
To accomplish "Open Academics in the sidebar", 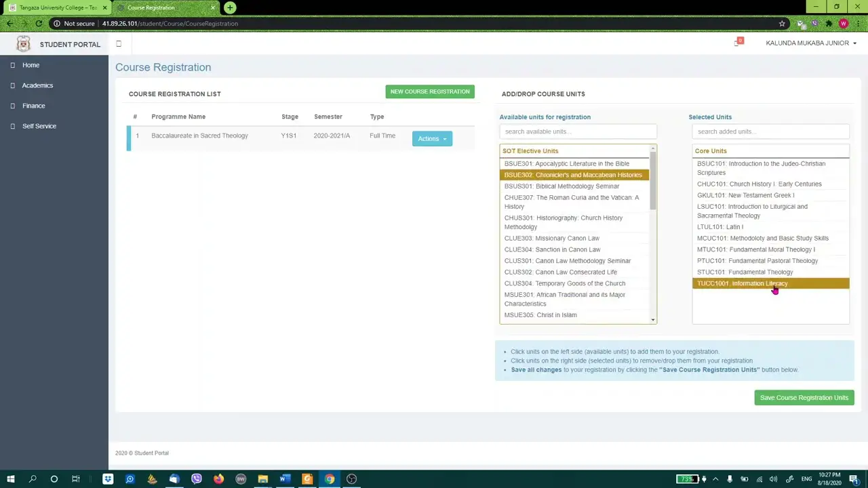I will 37,85.
